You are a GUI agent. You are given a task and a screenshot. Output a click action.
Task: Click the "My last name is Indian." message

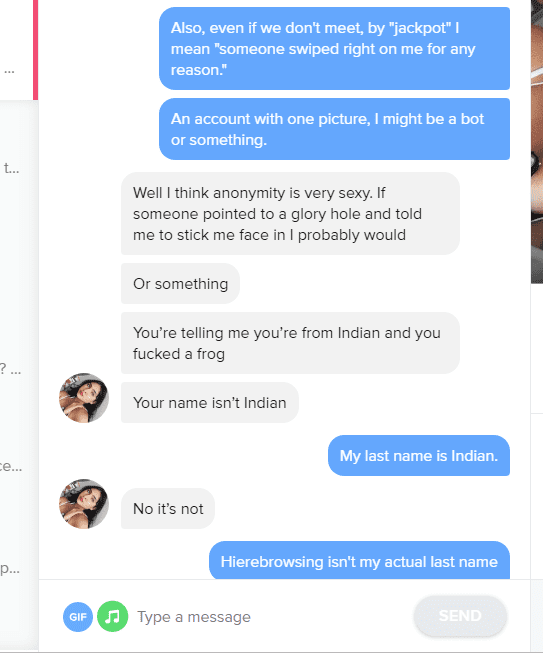pos(419,456)
